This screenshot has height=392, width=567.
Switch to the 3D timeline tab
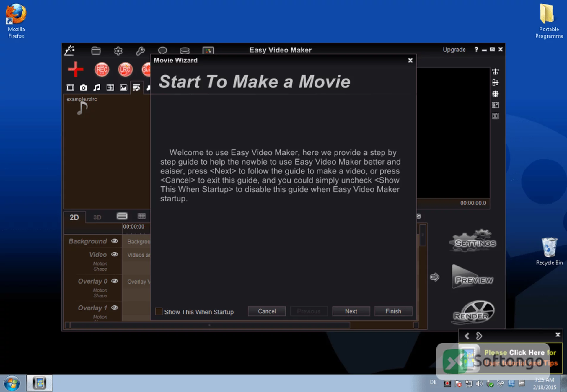click(97, 217)
